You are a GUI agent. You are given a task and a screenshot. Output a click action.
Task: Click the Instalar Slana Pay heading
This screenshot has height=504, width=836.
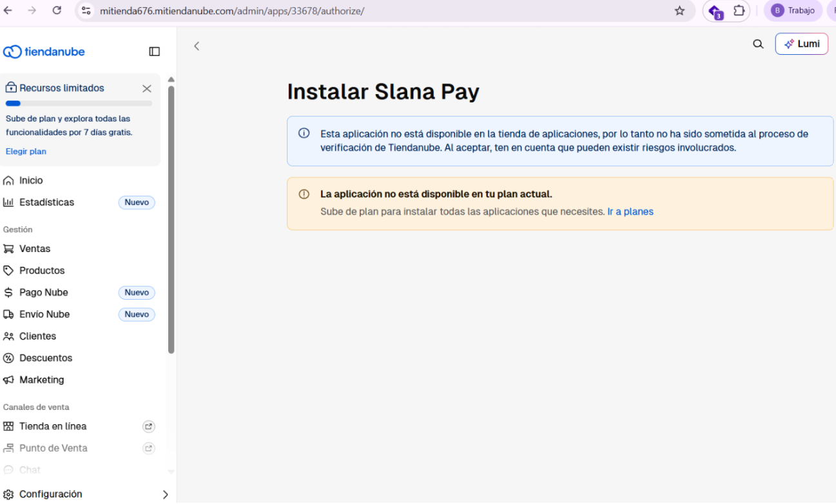click(383, 92)
